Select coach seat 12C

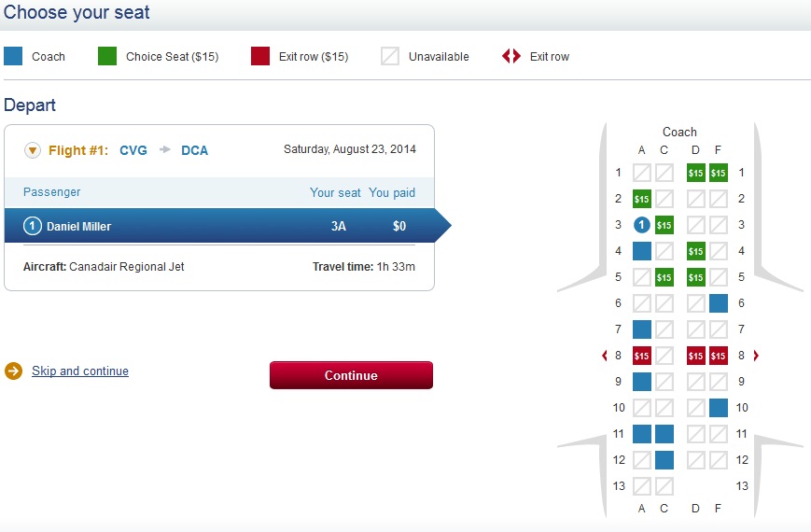coord(664,460)
